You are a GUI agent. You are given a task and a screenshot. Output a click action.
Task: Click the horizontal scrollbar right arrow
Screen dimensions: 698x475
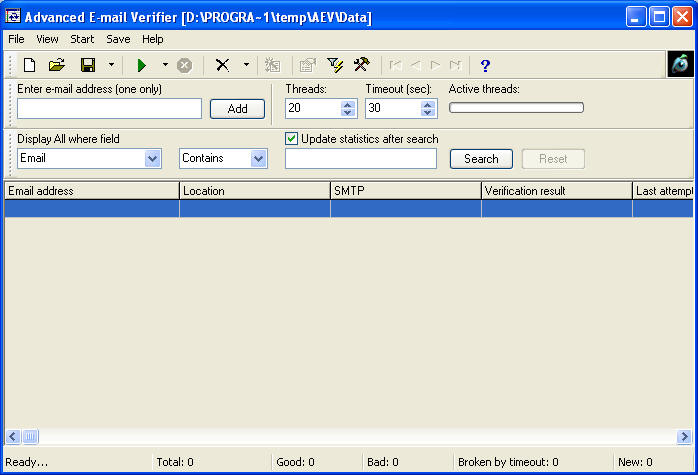pyautogui.click(x=684, y=437)
